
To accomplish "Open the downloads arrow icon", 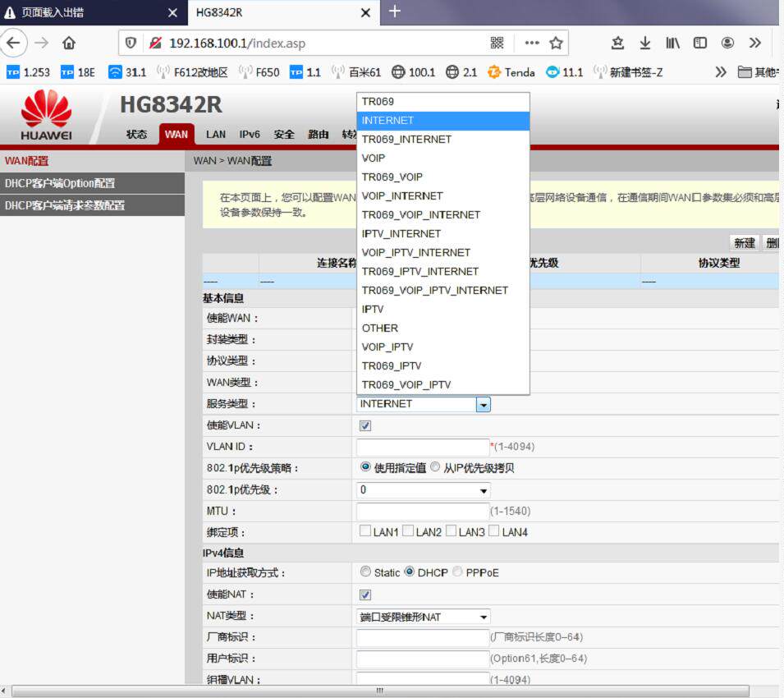I will tap(645, 43).
